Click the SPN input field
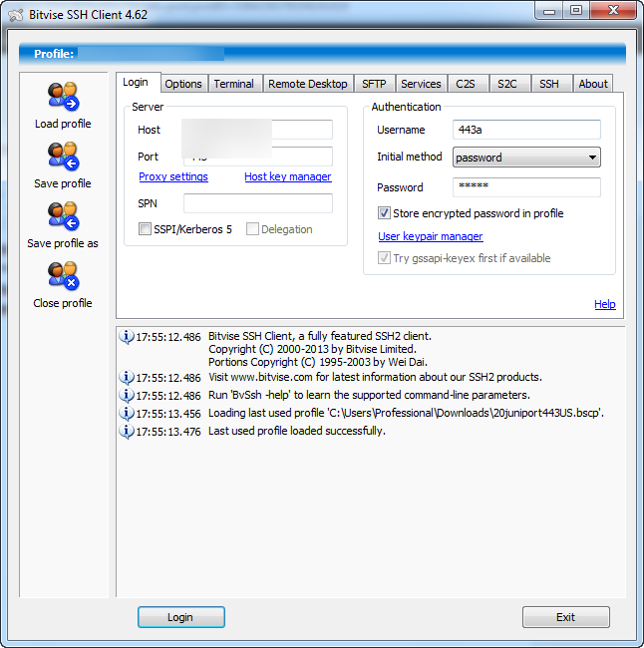Image resolution: width=644 pixels, height=648 pixels. click(x=258, y=203)
